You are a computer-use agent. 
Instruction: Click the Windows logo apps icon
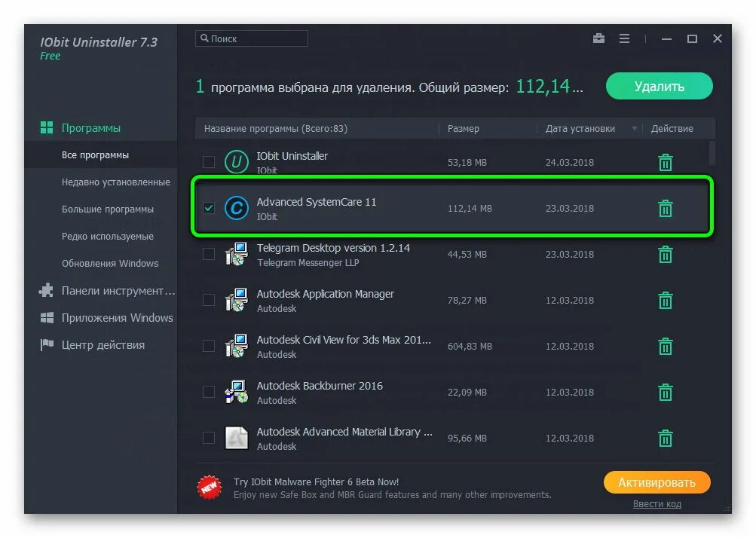tap(47, 318)
